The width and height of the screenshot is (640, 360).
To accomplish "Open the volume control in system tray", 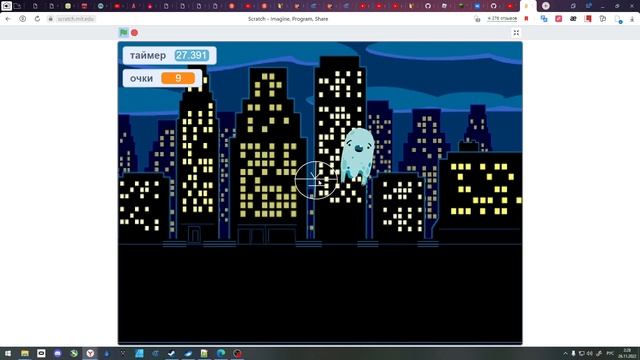I will point(589,353).
